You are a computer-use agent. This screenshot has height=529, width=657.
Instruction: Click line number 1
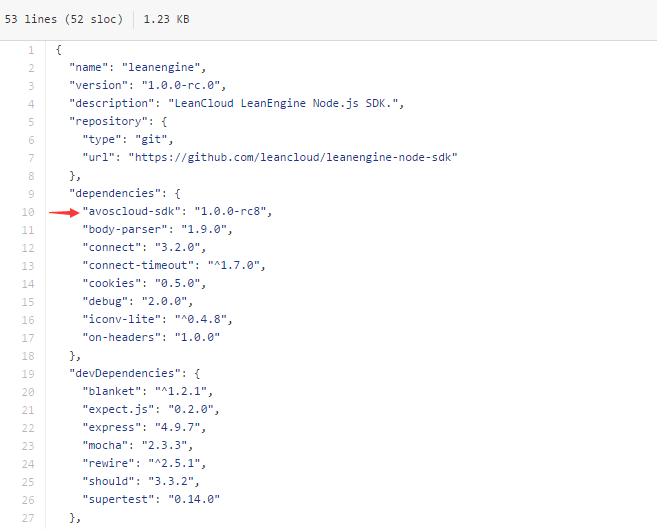[31, 50]
